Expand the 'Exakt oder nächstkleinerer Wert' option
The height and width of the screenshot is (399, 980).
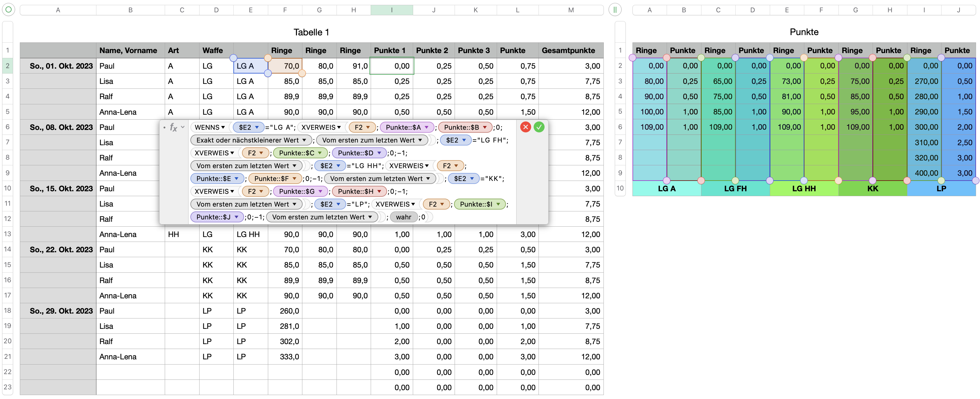pyautogui.click(x=304, y=140)
